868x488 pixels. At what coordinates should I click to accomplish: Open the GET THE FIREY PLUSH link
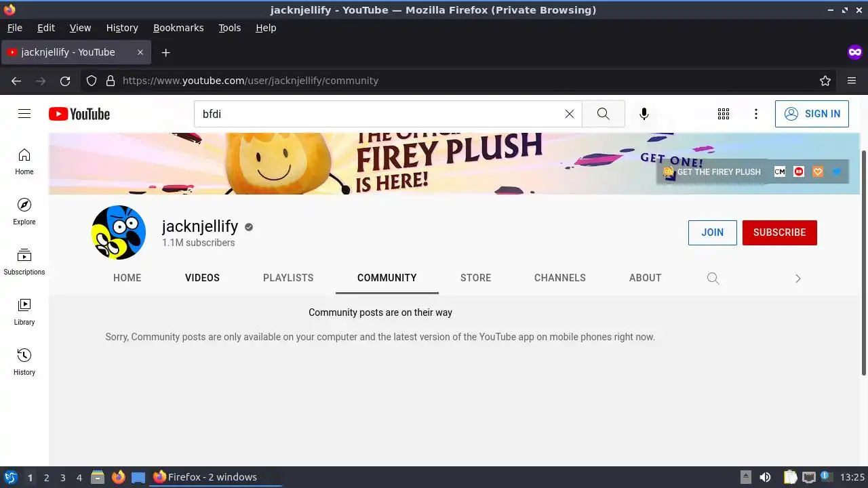tap(712, 172)
